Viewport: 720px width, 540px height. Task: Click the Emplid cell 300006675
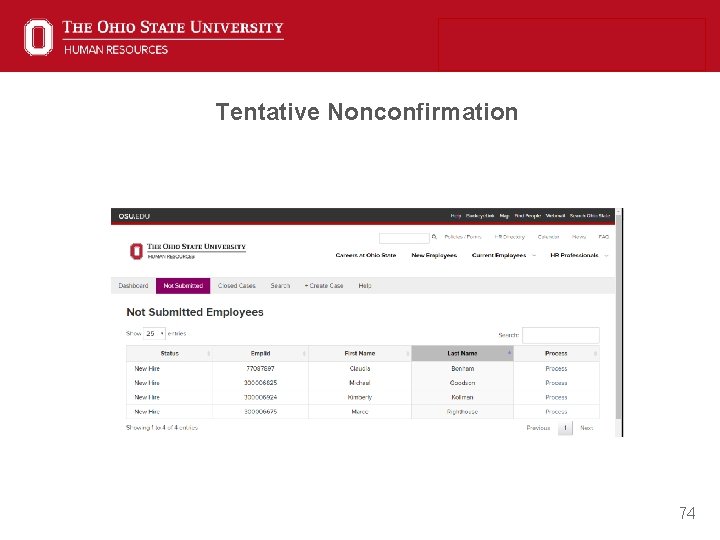point(260,412)
